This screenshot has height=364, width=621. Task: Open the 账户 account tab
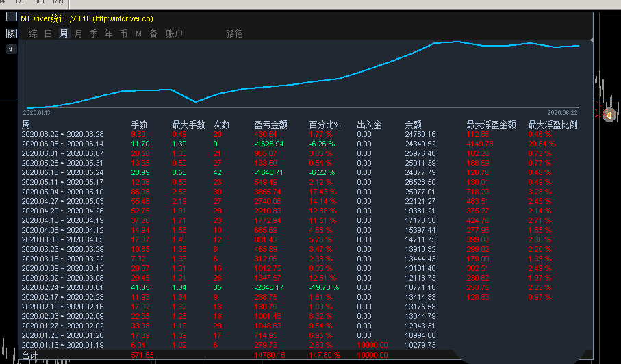coord(174,34)
